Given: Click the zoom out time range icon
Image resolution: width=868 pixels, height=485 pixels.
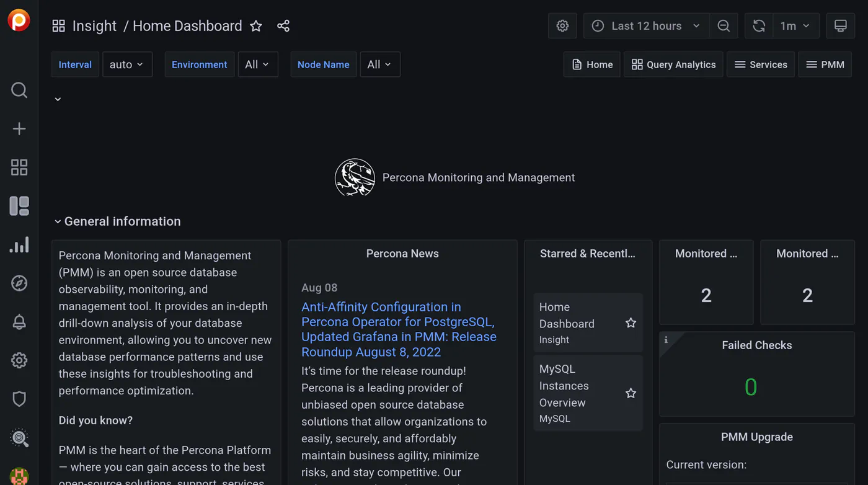Looking at the screenshot, I should point(724,26).
